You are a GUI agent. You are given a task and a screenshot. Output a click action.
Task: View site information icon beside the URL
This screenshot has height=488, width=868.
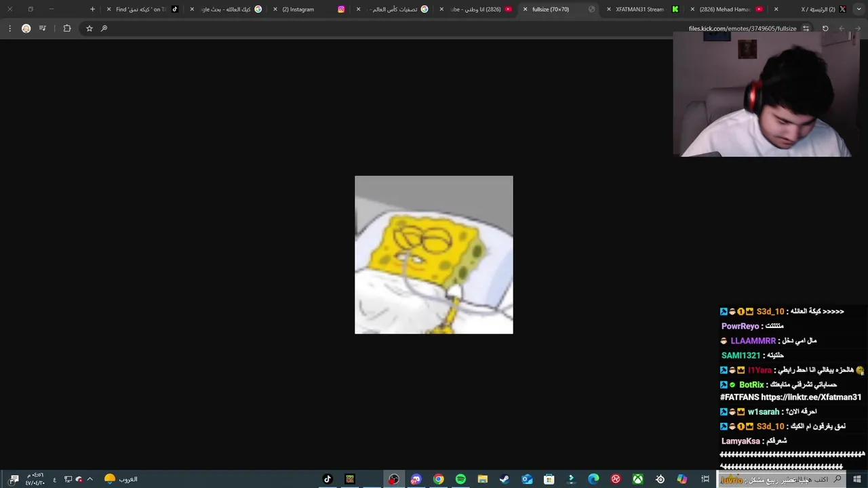click(x=806, y=28)
